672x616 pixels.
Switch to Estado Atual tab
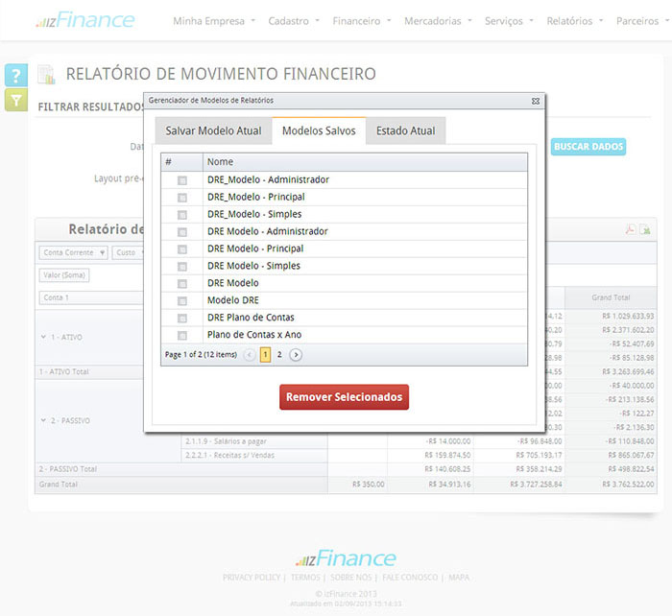pos(406,130)
